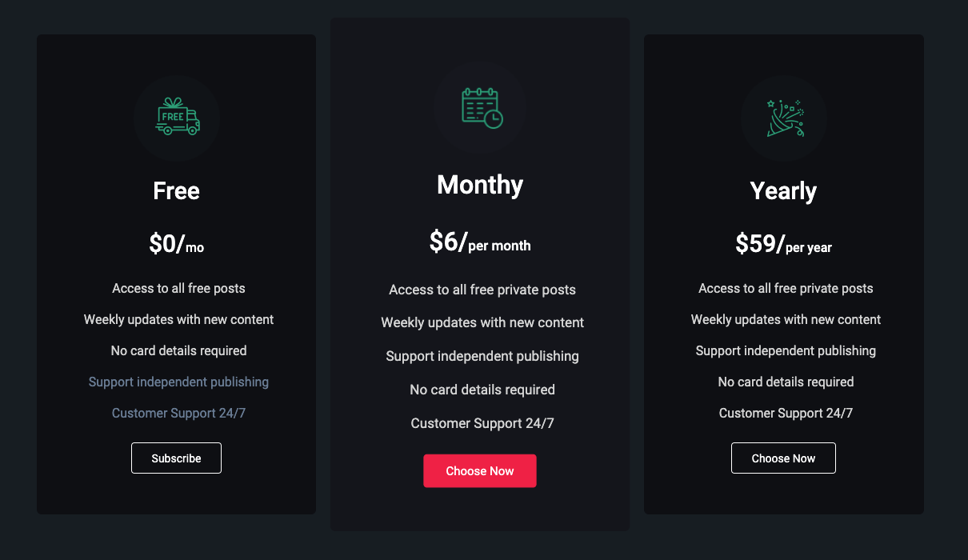Viewport: 968px width, 560px height.
Task: Click 'Weekly updates with new content' in Monthy card
Action: tap(482, 322)
